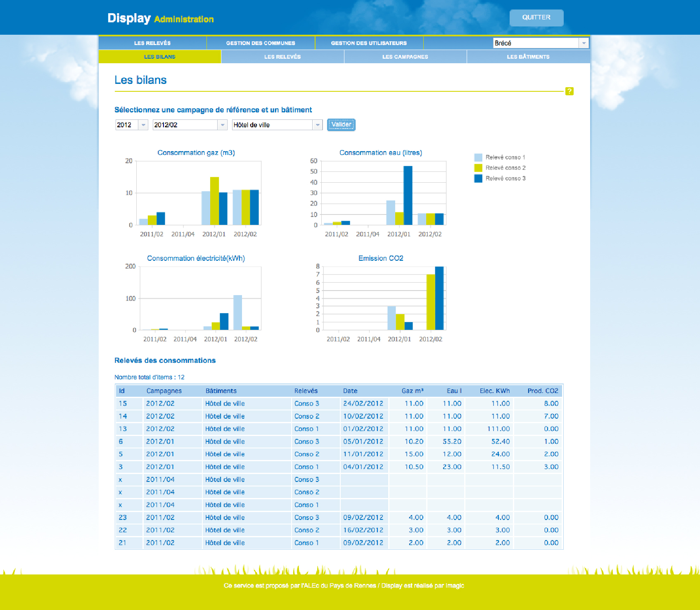This screenshot has height=610, width=700.
Task: Open the LES RELEVÉS top menu
Action: (152, 43)
